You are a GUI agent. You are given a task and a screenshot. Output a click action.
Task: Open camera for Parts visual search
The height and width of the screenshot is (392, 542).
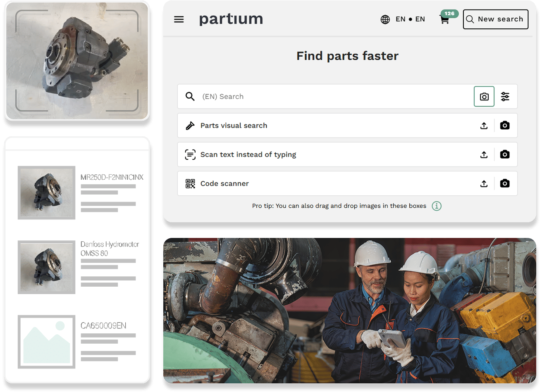[505, 126]
